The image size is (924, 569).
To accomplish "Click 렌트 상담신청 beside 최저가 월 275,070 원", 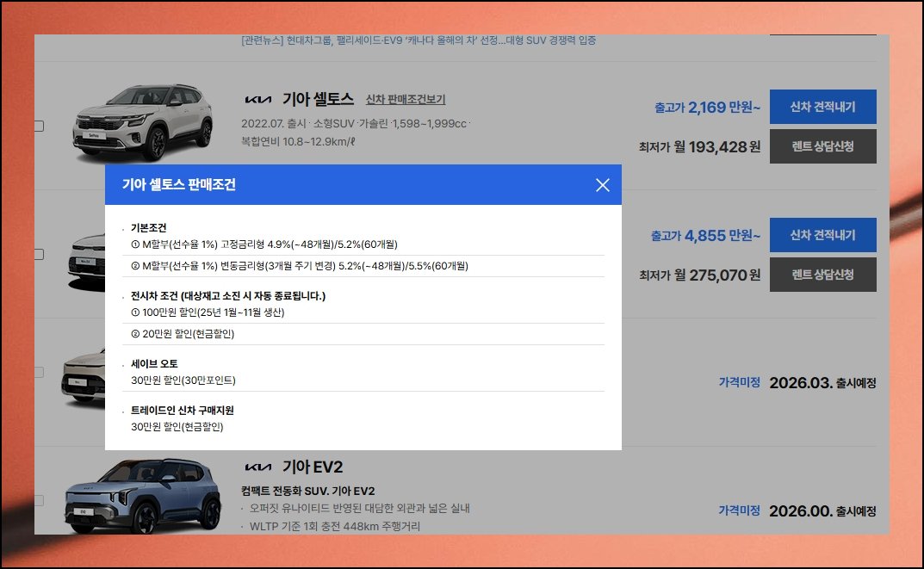I will point(822,275).
